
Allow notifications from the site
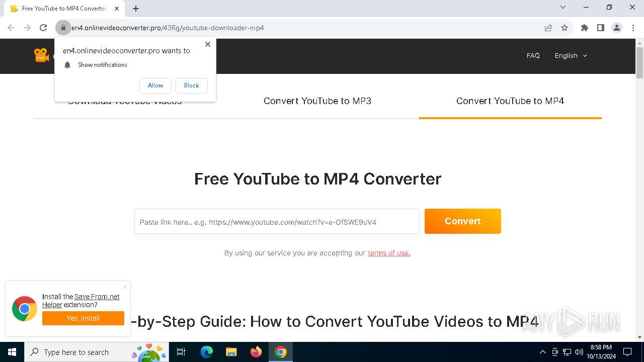(155, 85)
